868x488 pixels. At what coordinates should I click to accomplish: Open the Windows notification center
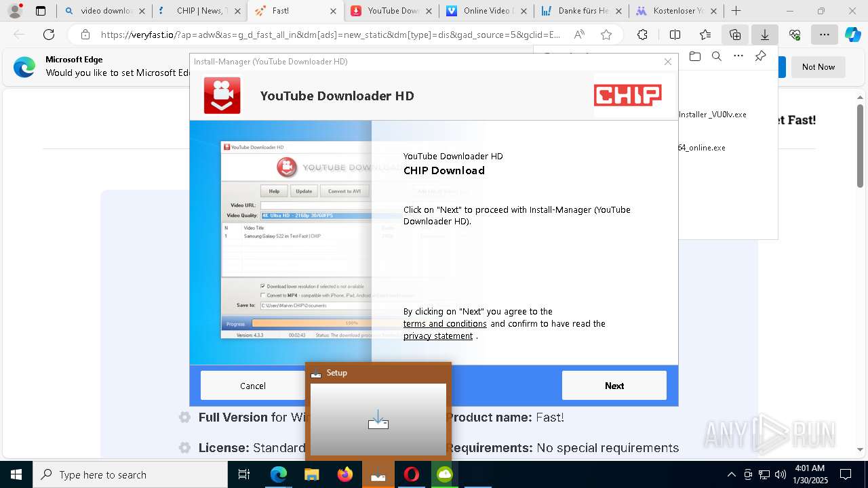click(846, 474)
